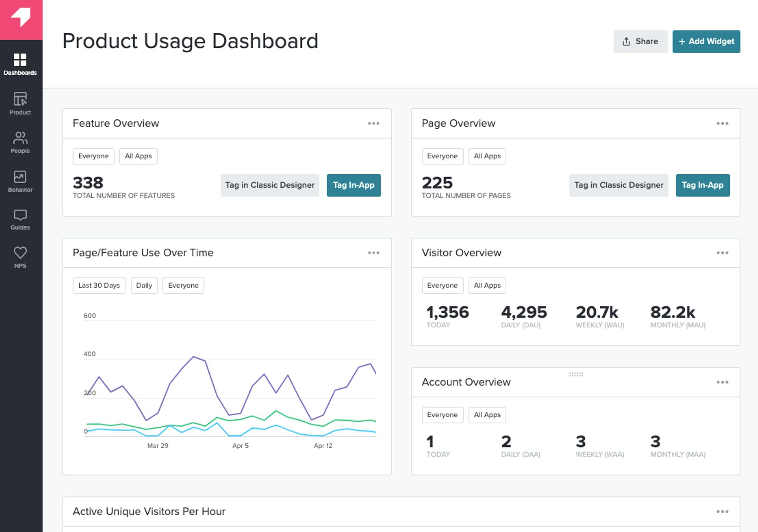The height and width of the screenshot is (532, 758).
Task: Click the Share button
Action: coord(640,41)
